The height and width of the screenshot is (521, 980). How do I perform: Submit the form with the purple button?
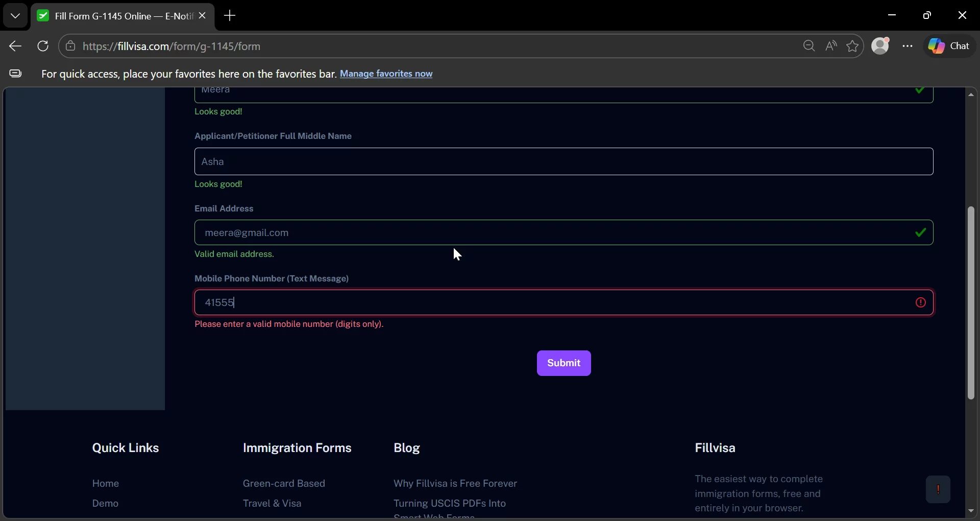[x=564, y=363]
